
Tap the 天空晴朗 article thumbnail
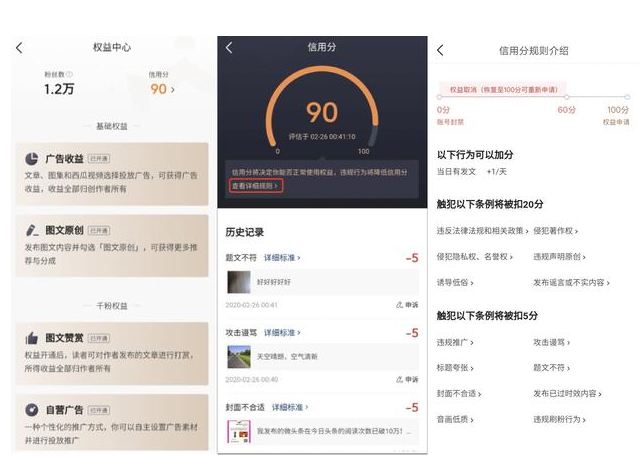(239, 357)
